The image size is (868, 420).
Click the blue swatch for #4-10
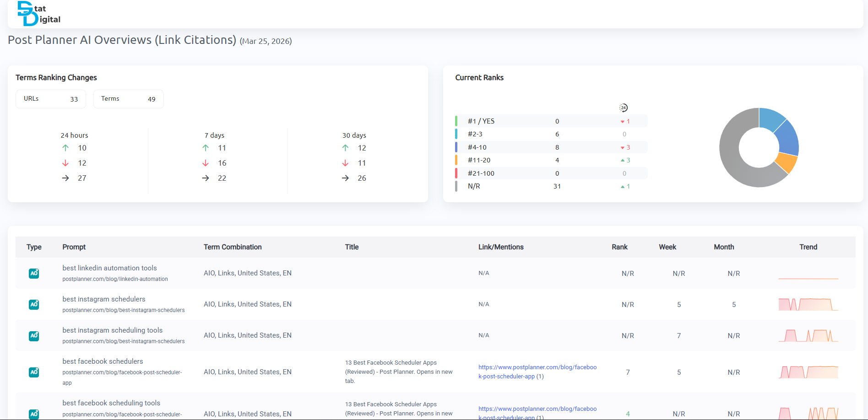point(456,147)
